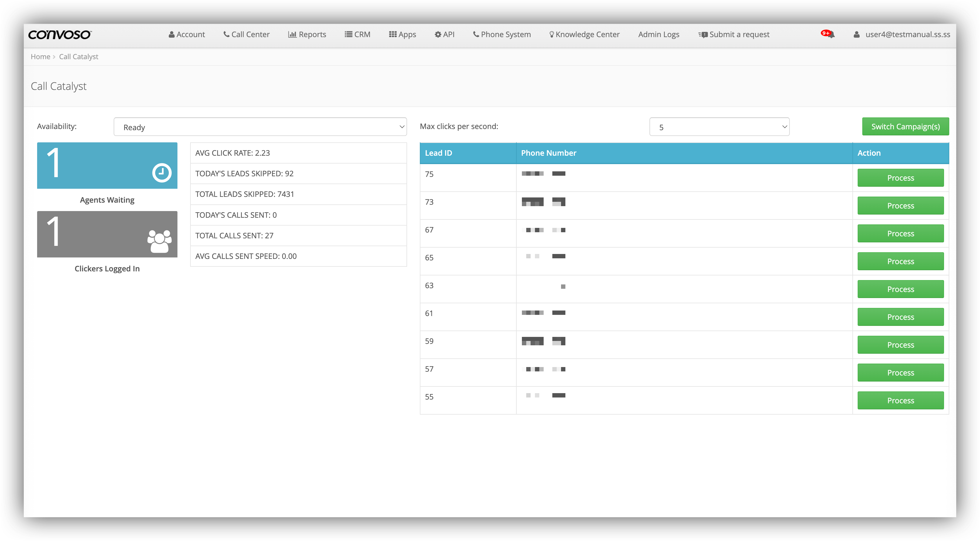Open the Knowledge Center menu

[x=584, y=35]
